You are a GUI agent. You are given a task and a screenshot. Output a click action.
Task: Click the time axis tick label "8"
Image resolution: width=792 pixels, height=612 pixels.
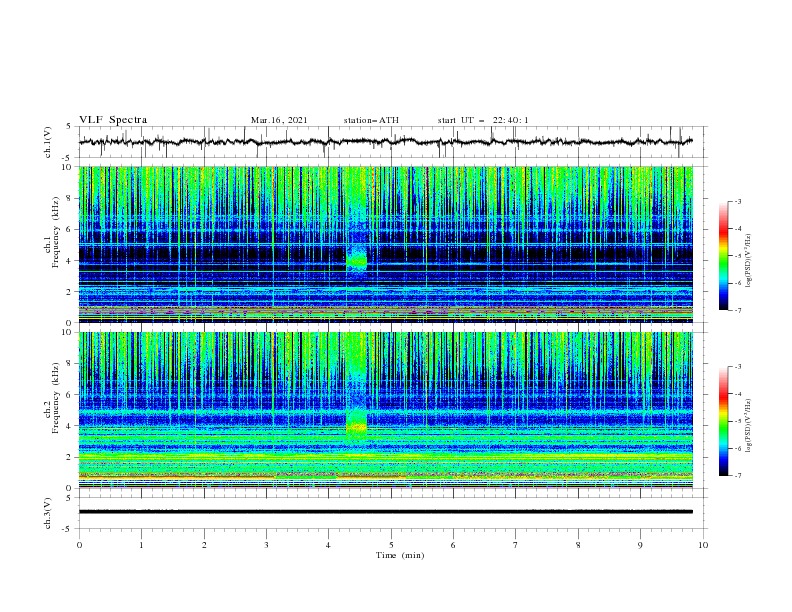(578, 545)
